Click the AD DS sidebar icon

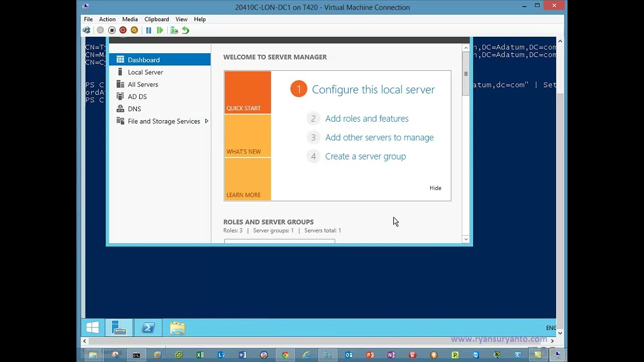pyautogui.click(x=120, y=97)
